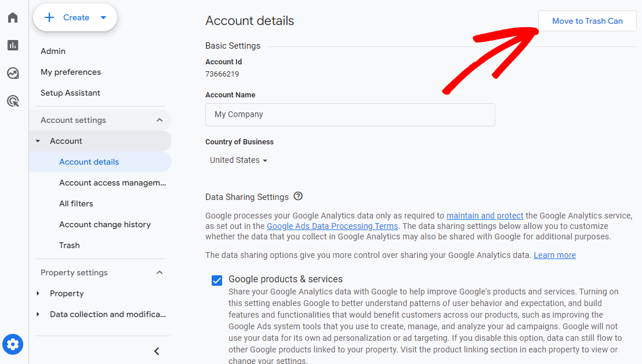Click the Create button
The image size is (642, 364).
(x=75, y=17)
